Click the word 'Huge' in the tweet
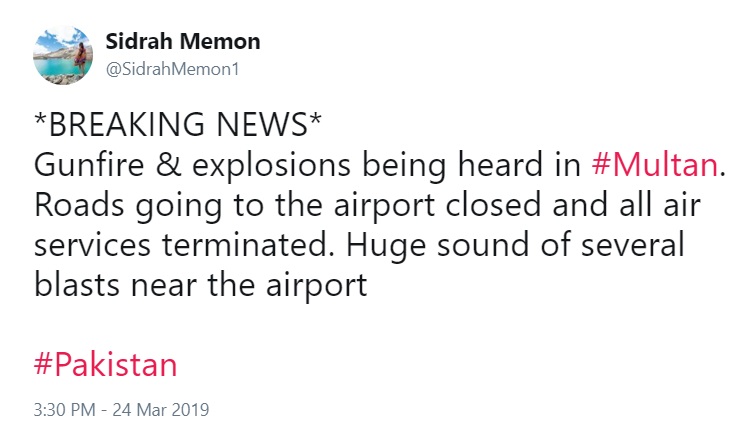732x433 pixels. click(386, 247)
